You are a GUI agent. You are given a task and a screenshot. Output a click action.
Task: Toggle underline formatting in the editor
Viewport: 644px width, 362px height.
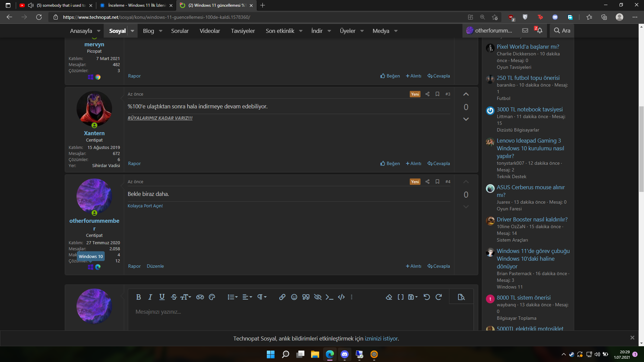coord(162,297)
